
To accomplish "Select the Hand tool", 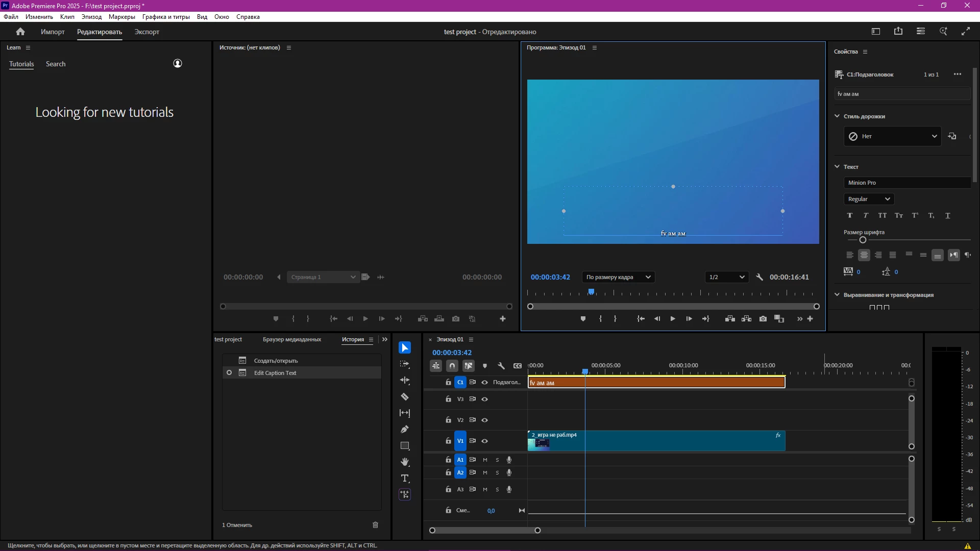I will tap(405, 462).
